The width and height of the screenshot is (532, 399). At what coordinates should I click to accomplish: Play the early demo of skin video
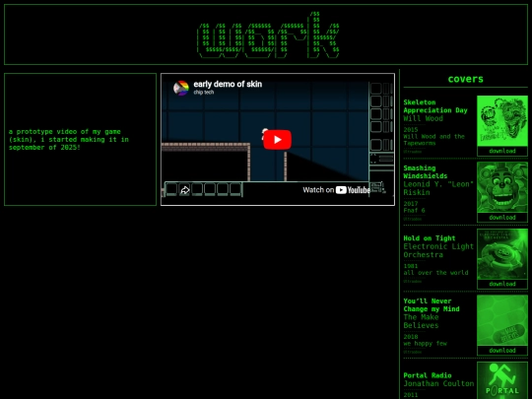coord(277,140)
